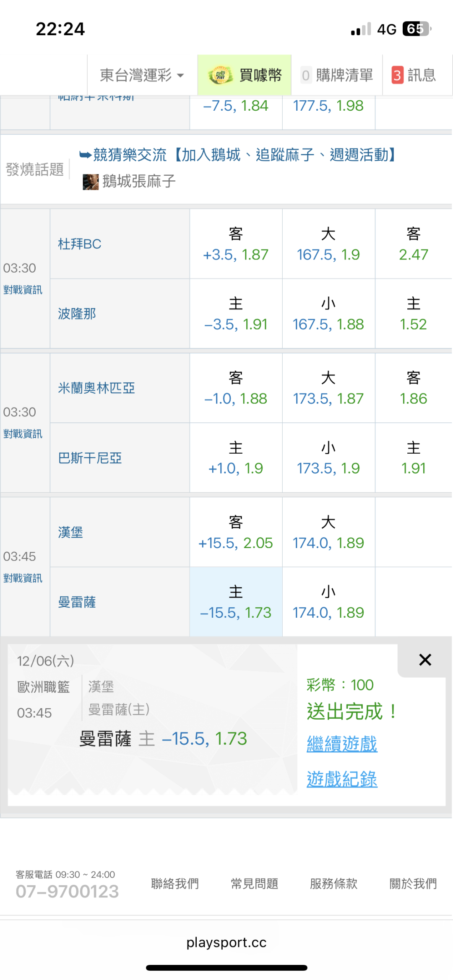
Task: Open 對戰資訊 for the 杜拜BC game
Action: click(x=23, y=290)
